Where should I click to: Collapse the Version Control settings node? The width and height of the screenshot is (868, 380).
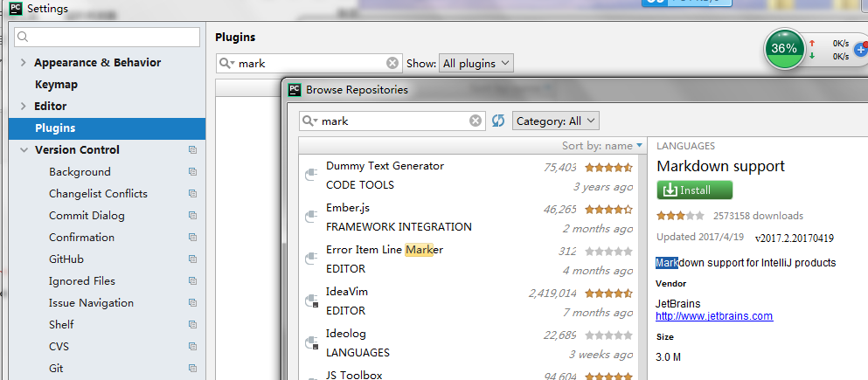24,150
